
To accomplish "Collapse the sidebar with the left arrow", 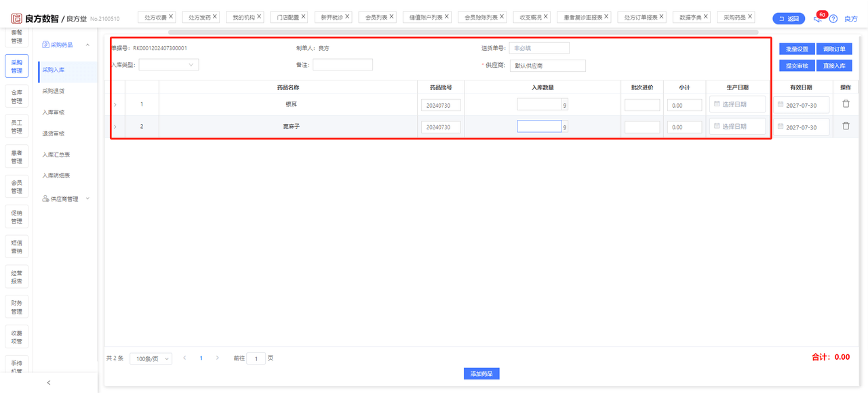I will click(x=49, y=383).
